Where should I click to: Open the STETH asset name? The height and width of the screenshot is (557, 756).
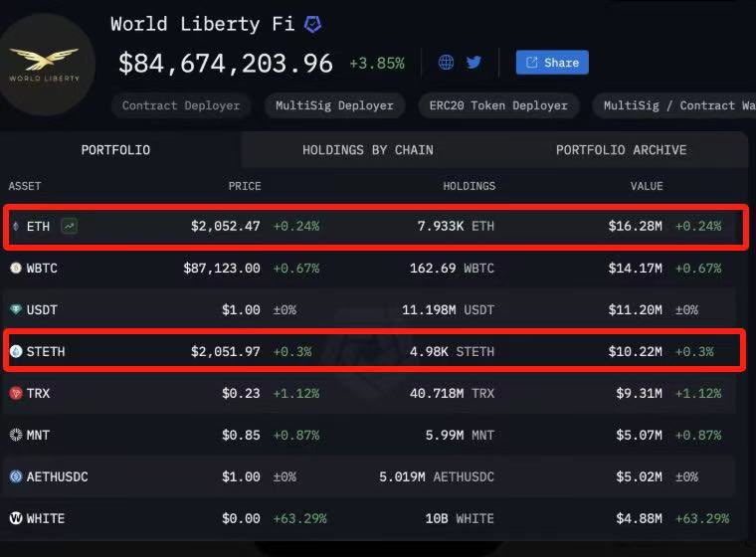point(46,351)
